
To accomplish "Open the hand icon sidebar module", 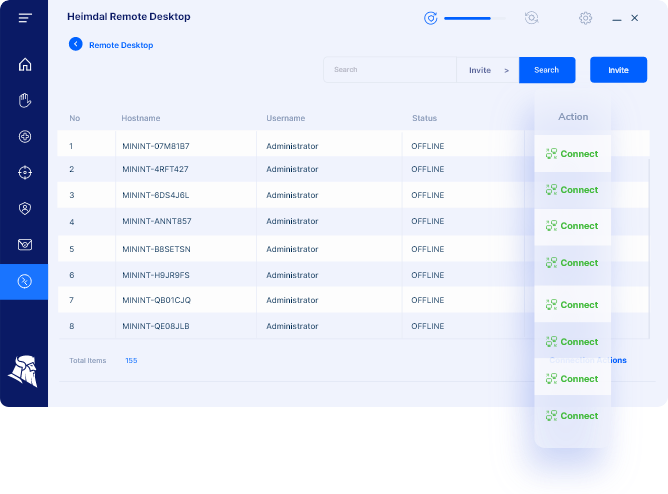I will 25,100.
